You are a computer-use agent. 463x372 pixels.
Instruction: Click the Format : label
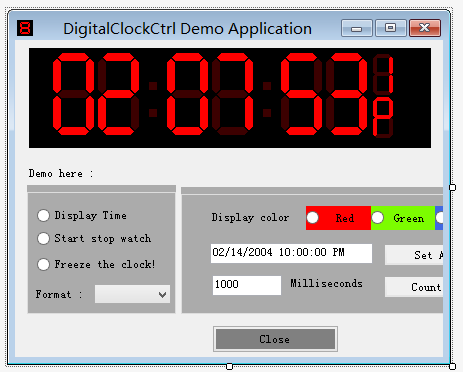59,294
